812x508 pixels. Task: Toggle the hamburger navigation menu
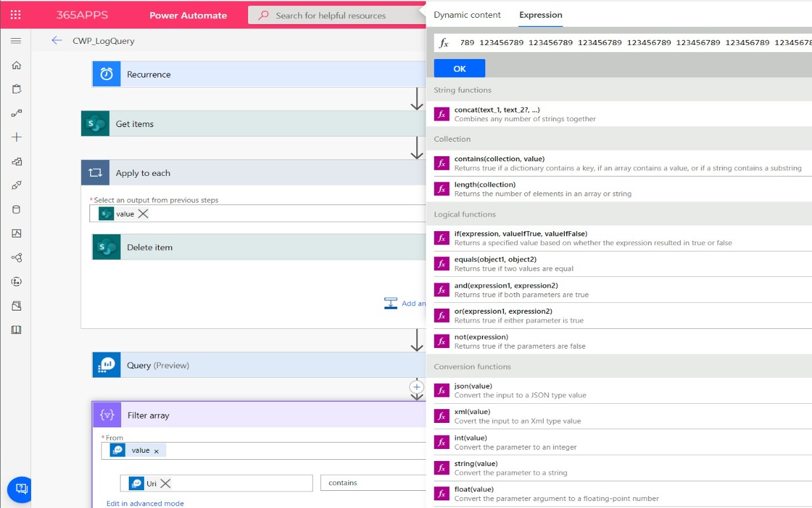(16, 41)
